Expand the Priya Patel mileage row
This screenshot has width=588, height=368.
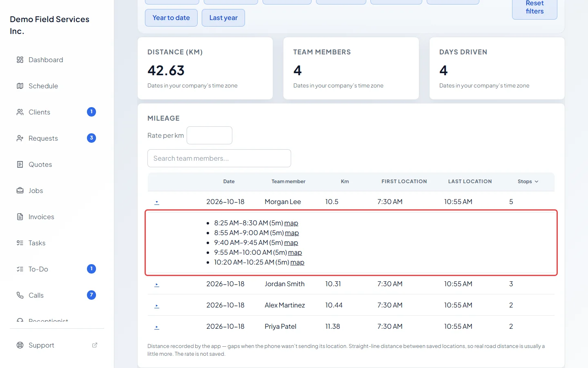[157, 327]
